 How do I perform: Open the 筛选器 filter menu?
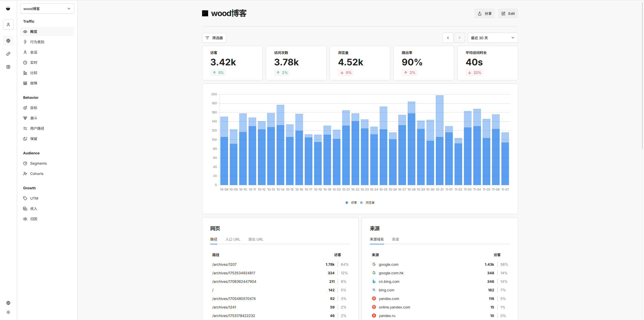tap(214, 38)
